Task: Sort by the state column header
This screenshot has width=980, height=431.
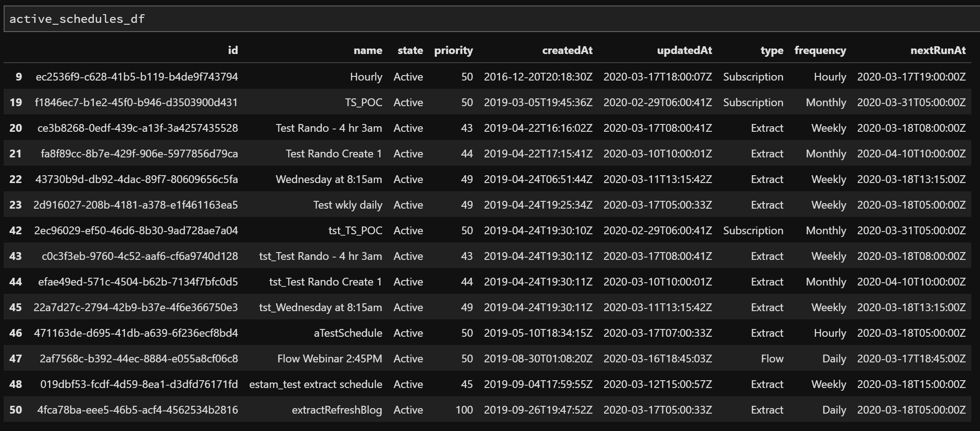Action: pyautogui.click(x=410, y=50)
